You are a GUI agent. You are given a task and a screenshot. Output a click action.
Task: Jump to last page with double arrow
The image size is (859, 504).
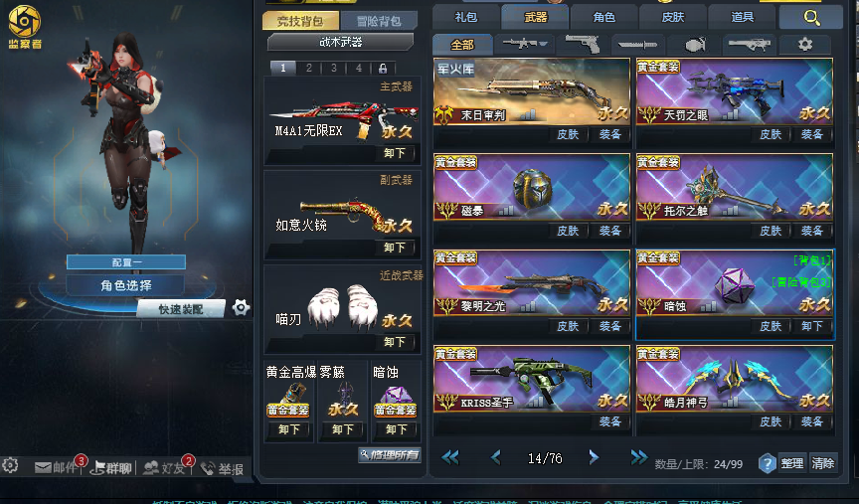(638, 457)
